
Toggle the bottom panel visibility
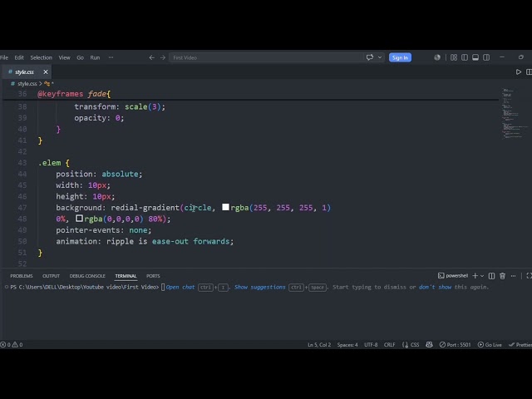click(x=475, y=57)
